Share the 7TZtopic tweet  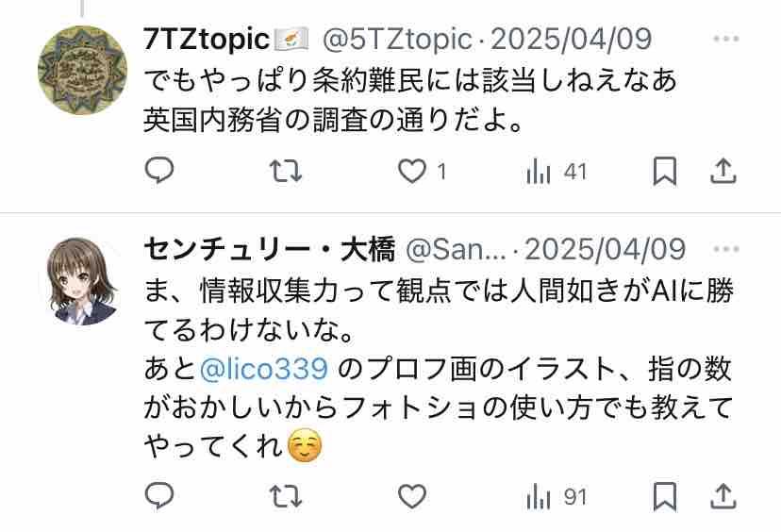(x=723, y=171)
